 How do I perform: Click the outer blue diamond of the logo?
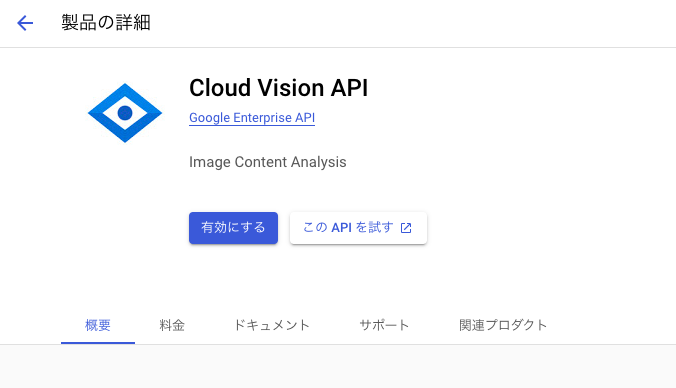[98, 113]
